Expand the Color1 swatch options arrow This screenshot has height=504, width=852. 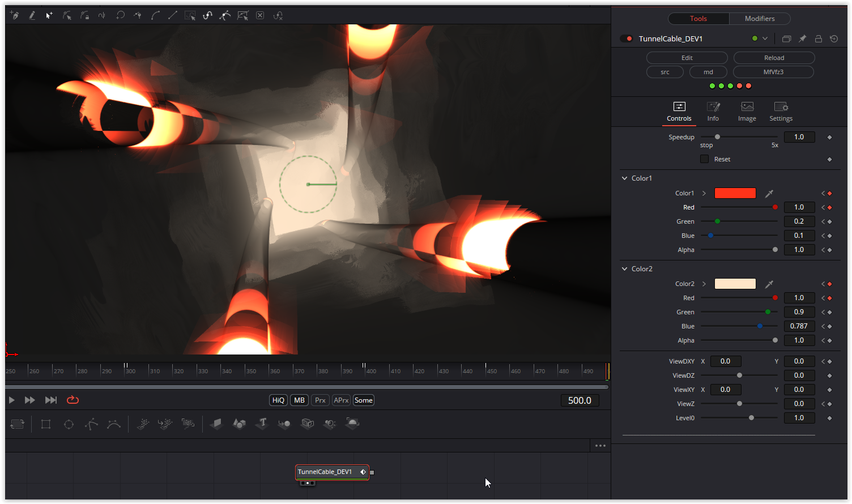[x=704, y=194]
